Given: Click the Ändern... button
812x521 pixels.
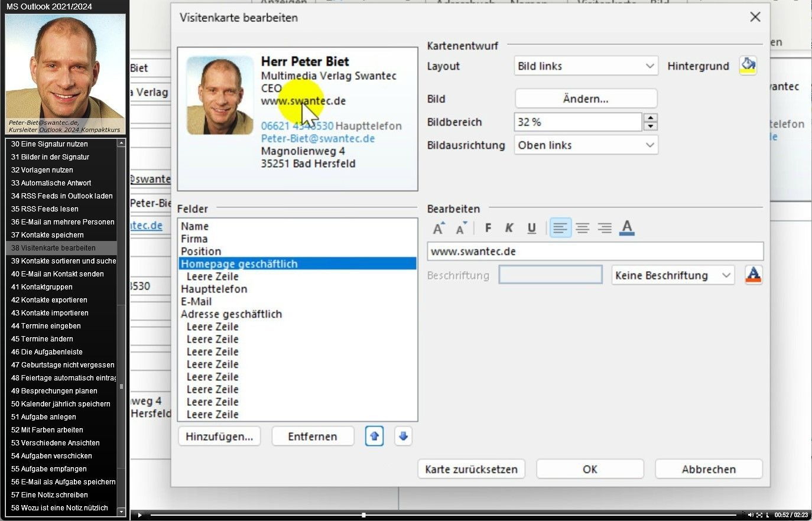Looking at the screenshot, I should (586, 99).
